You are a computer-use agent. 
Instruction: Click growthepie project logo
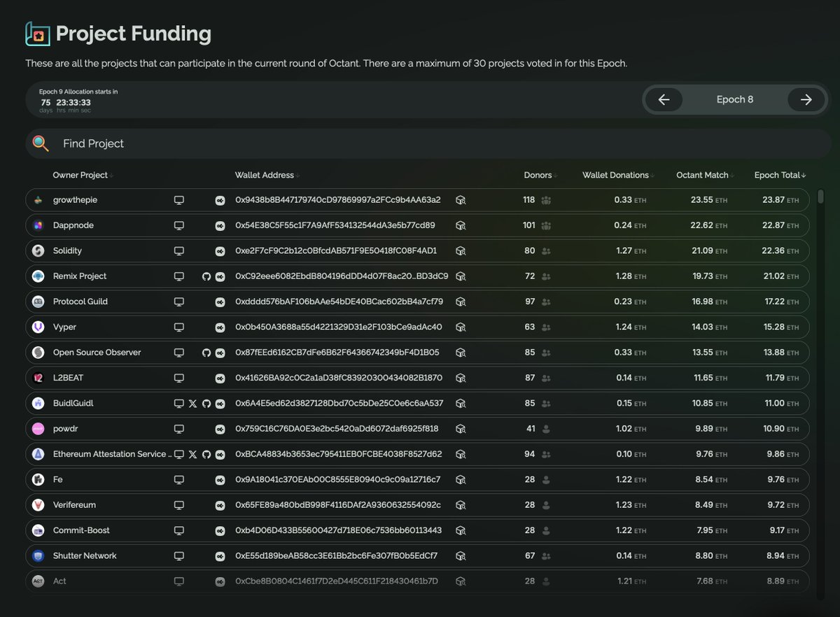point(38,200)
